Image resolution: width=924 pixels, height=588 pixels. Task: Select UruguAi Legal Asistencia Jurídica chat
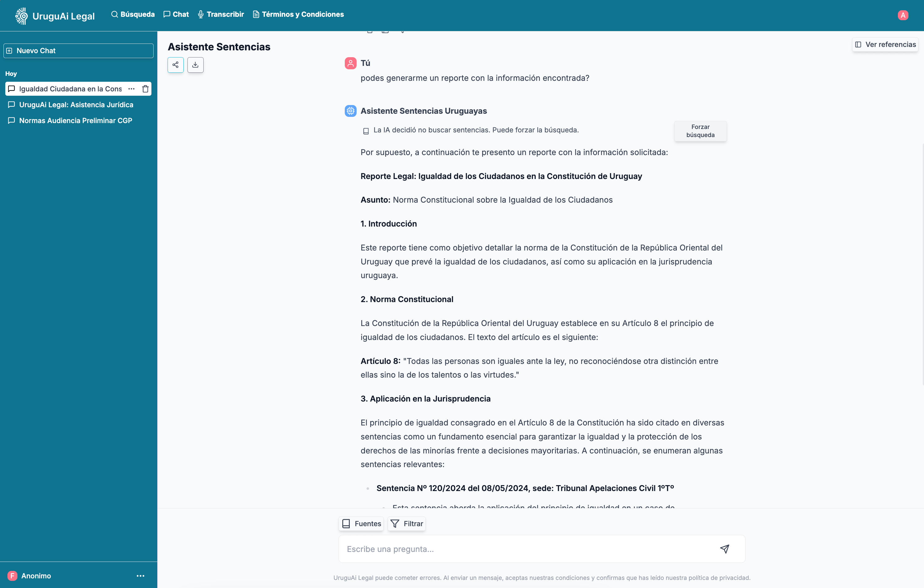pos(76,104)
